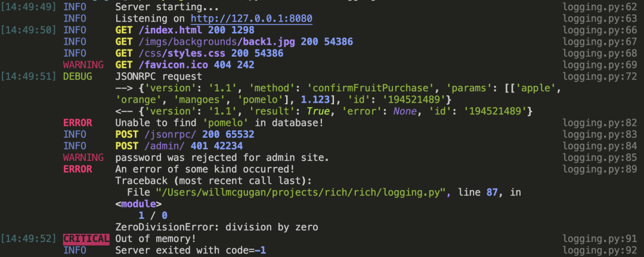Click the DEBUG level label
This screenshot has height=257, width=644.
point(78,76)
